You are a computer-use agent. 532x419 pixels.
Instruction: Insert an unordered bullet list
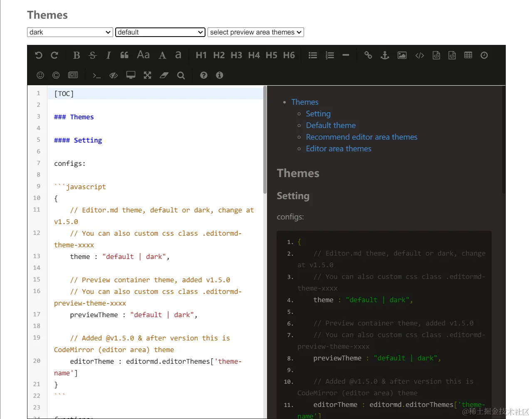313,55
